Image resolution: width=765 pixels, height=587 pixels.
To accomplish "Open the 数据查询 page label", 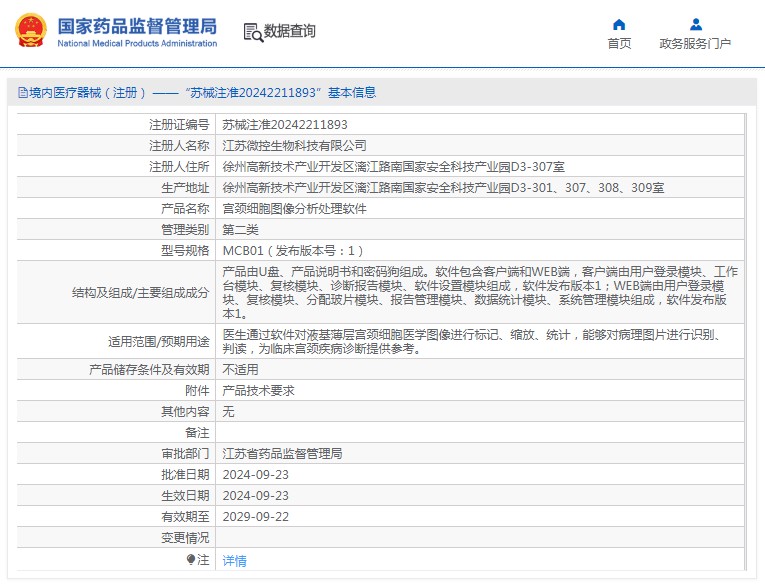I will 290,32.
